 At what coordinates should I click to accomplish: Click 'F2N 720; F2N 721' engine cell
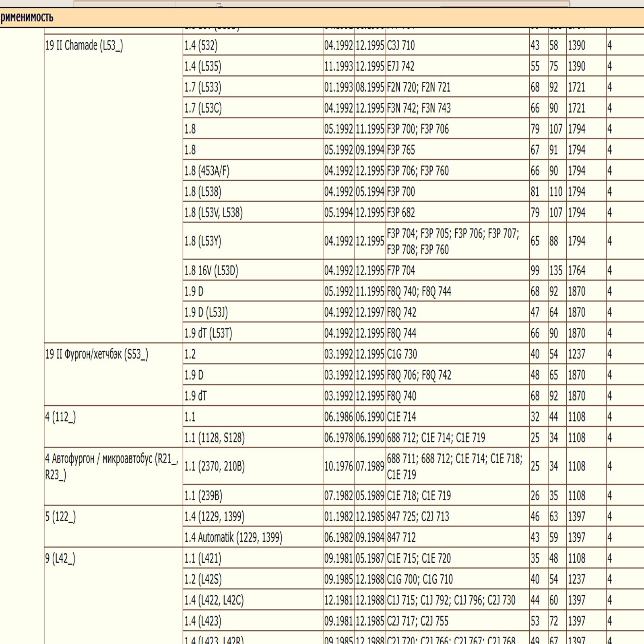point(419,87)
